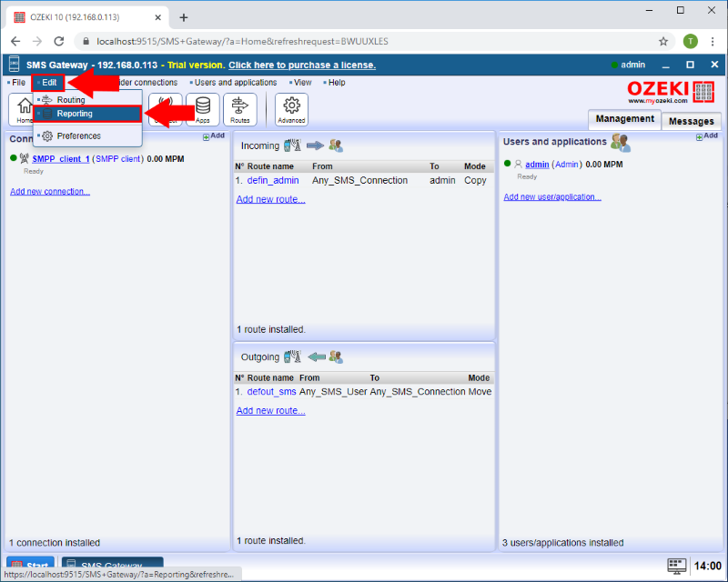
Task: Open the SMPP_client_1 connection link
Action: (x=61, y=159)
